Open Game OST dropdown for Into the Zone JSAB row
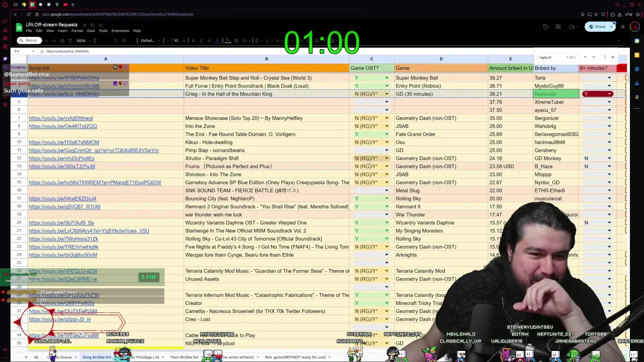 [x=386, y=126]
